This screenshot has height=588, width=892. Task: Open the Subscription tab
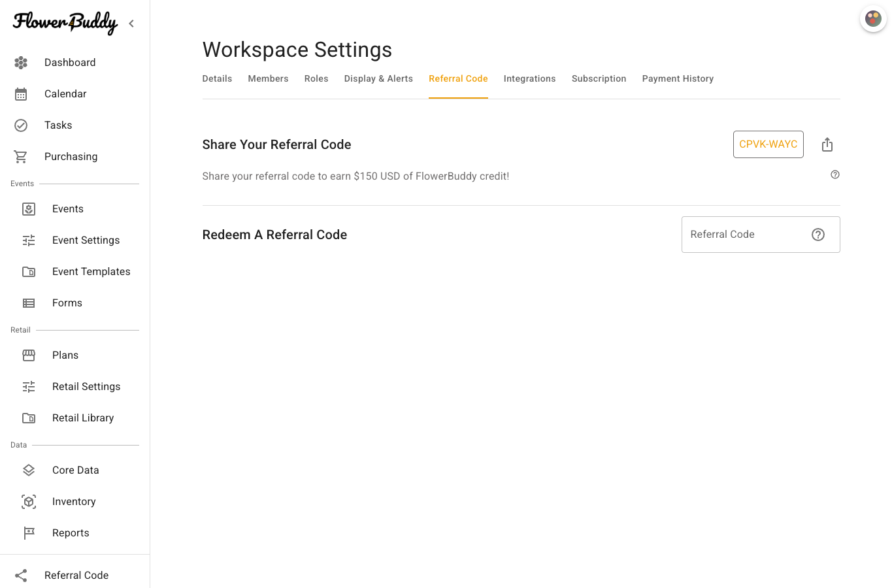(599, 78)
